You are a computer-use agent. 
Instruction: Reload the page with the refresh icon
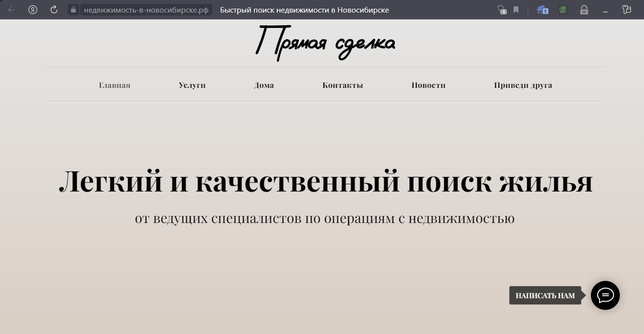point(54,10)
